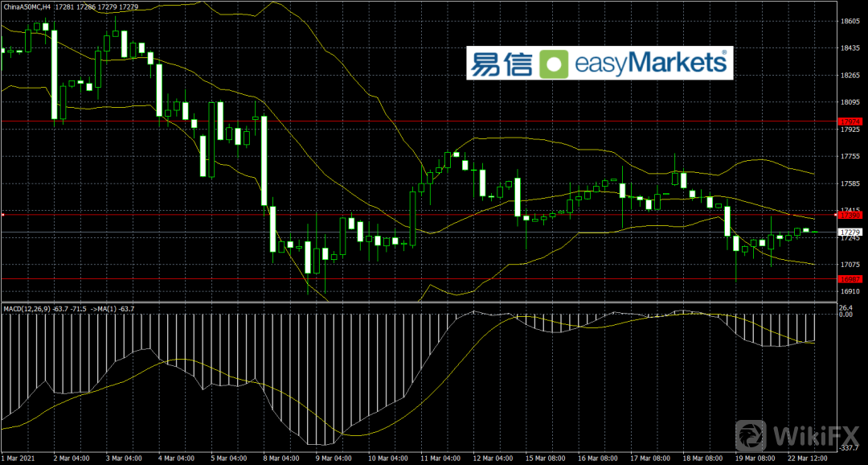The height and width of the screenshot is (465, 868).
Task: Click the 17755 price axis value
Action: [850, 157]
